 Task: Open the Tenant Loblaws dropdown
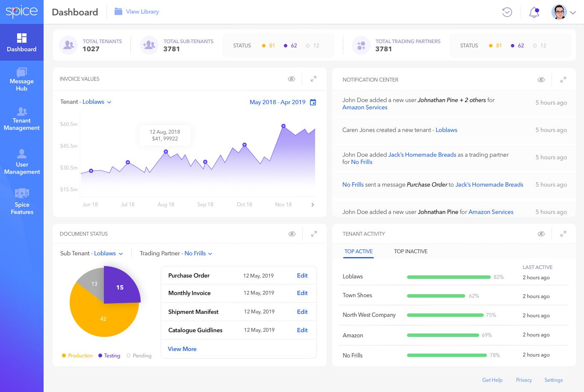tap(97, 102)
